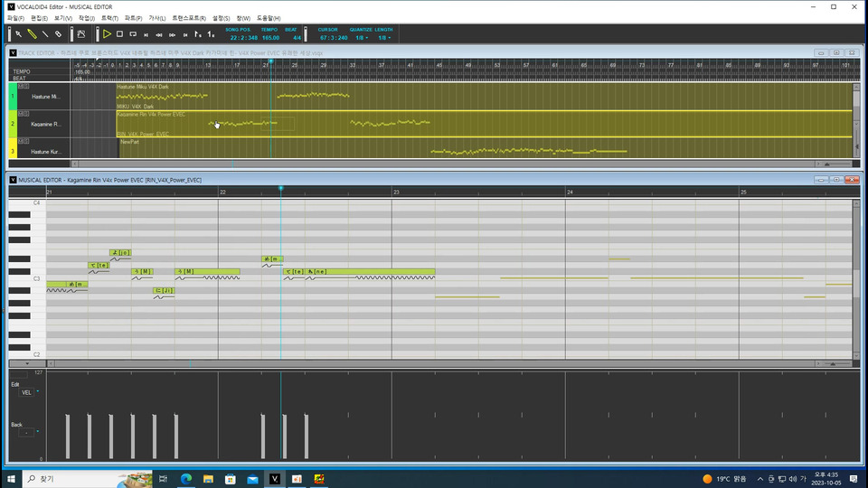Select track 2 Kagamine R... name
The width and height of the screenshot is (868, 488).
(45, 125)
